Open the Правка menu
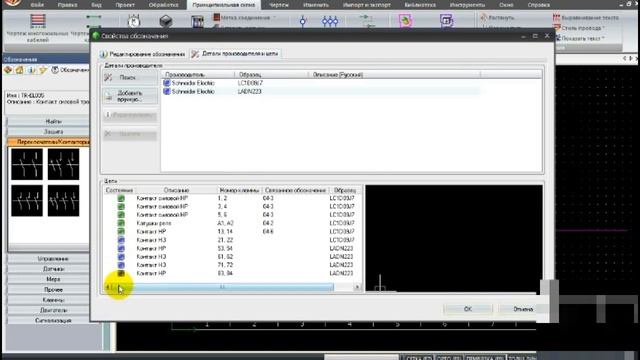 (67, 5)
